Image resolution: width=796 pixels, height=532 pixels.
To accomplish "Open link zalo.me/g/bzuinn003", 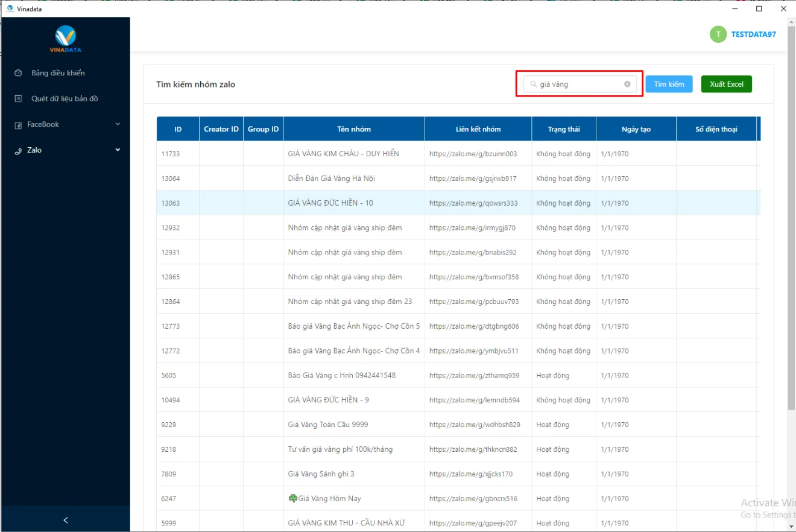I will pos(473,154).
